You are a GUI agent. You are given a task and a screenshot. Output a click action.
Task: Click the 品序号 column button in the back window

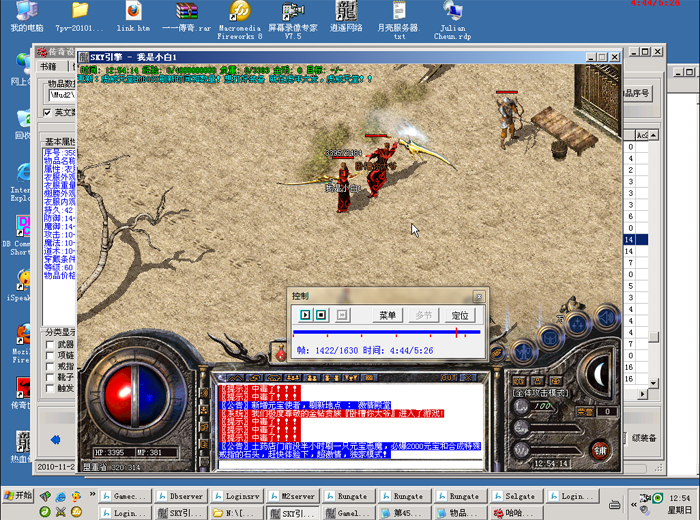[637, 93]
